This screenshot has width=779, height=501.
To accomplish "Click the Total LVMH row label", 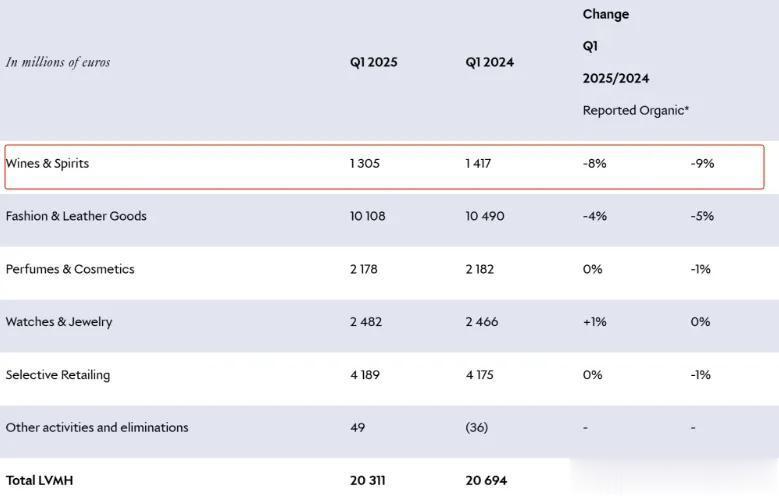I will pos(39,481).
